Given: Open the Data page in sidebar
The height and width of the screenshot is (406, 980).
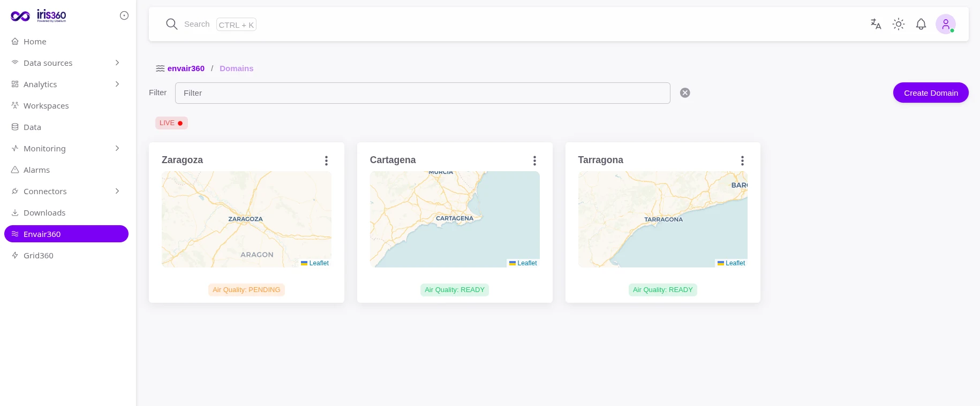Looking at the screenshot, I should 66,127.
